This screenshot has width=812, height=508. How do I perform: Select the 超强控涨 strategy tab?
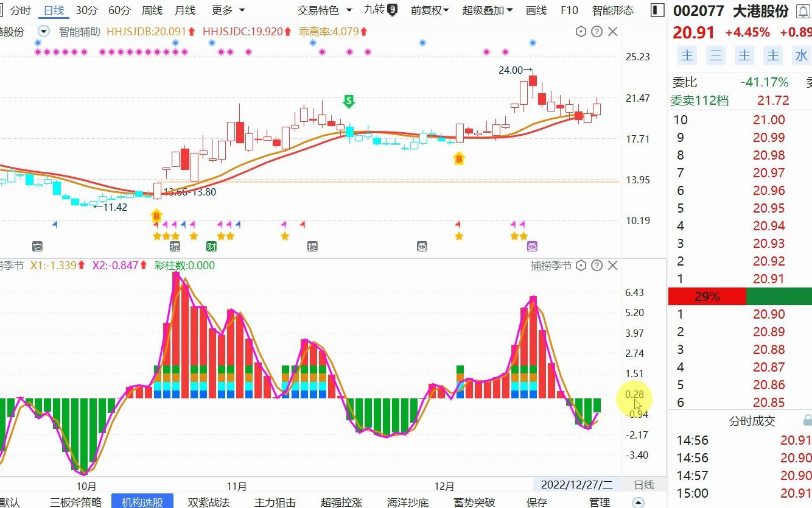341,502
